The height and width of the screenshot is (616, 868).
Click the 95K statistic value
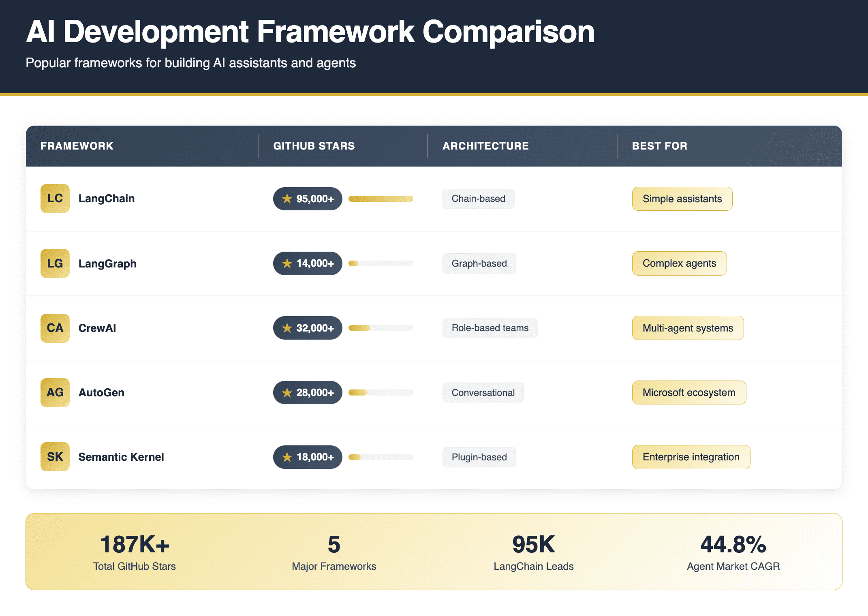(x=534, y=544)
